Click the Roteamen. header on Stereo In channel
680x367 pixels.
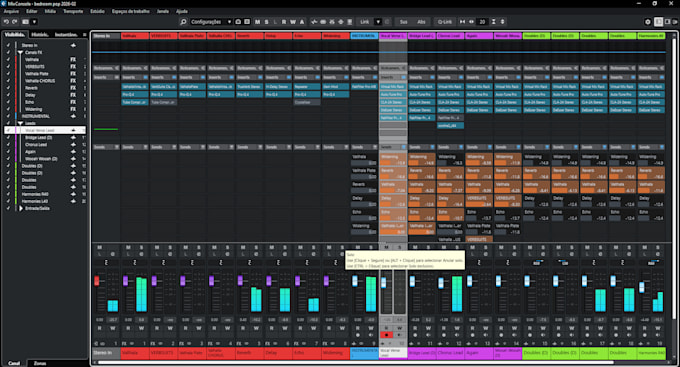pyautogui.click(x=106, y=68)
